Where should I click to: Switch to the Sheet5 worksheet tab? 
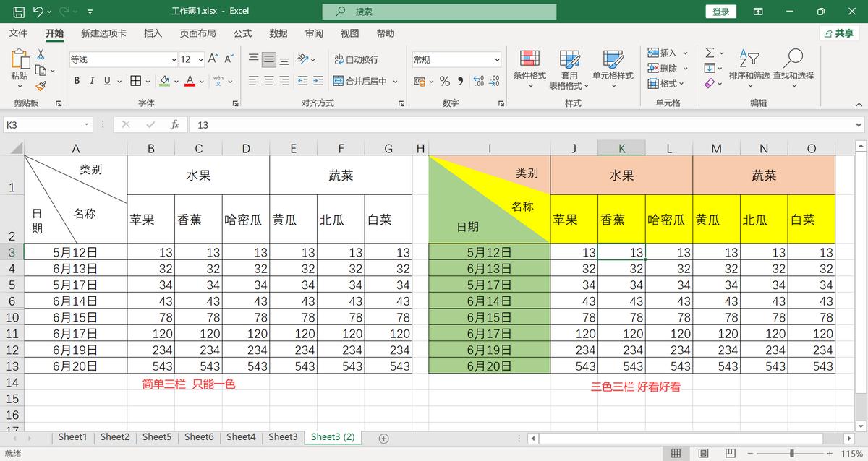[157, 437]
